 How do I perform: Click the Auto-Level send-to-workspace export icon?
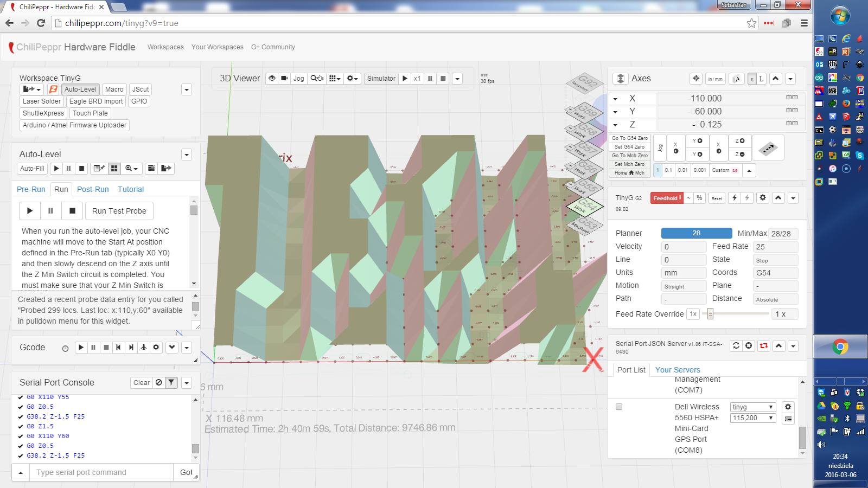[x=167, y=169]
